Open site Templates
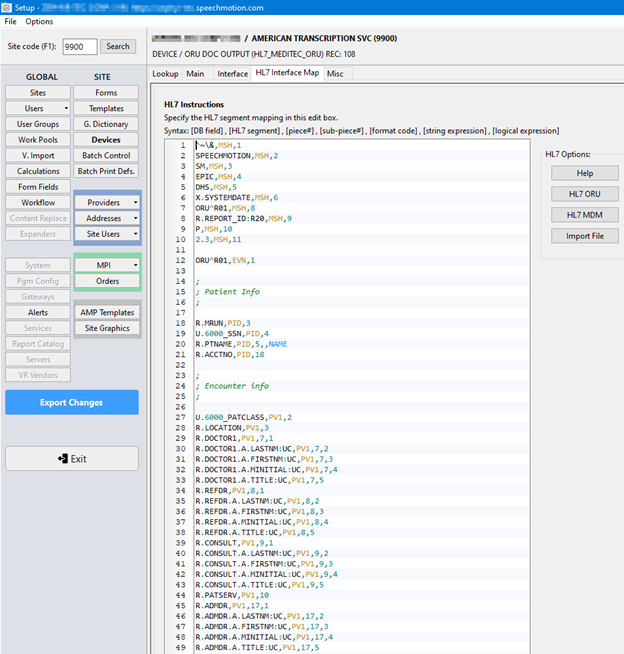Screen dimensions: 624x654 coord(106,108)
